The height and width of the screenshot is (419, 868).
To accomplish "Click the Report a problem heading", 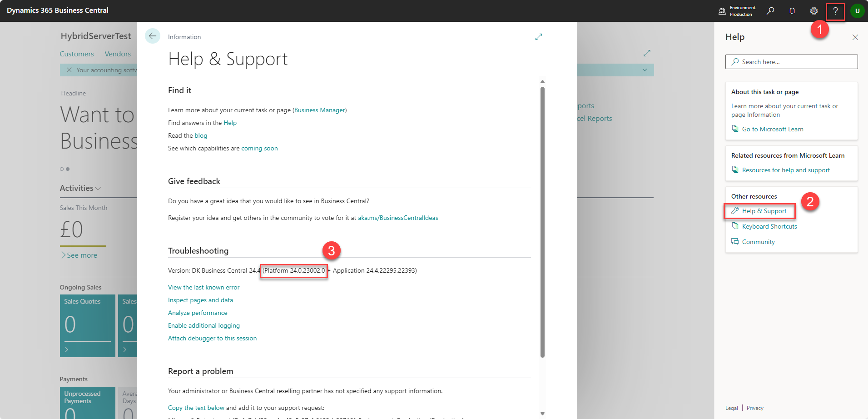I will [201, 371].
